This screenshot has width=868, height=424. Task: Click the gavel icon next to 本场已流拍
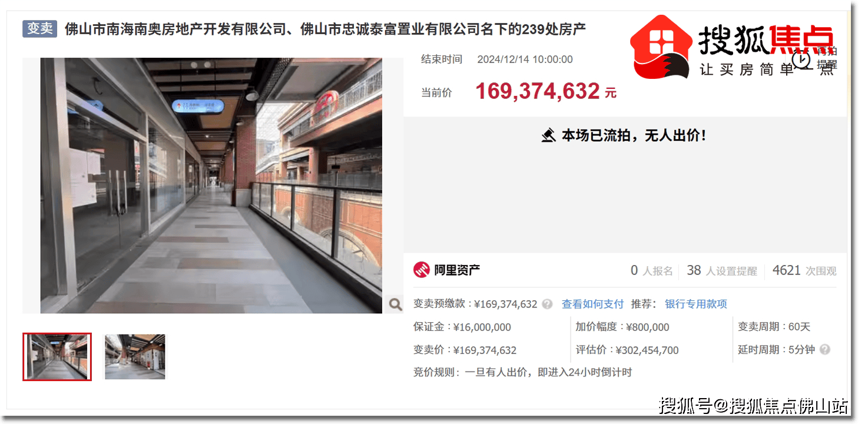pyautogui.click(x=548, y=136)
